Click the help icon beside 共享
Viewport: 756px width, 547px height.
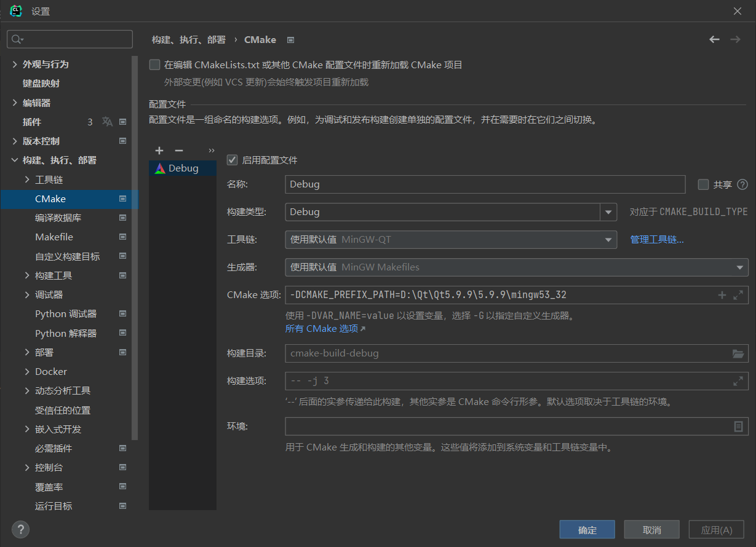[x=742, y=184]
